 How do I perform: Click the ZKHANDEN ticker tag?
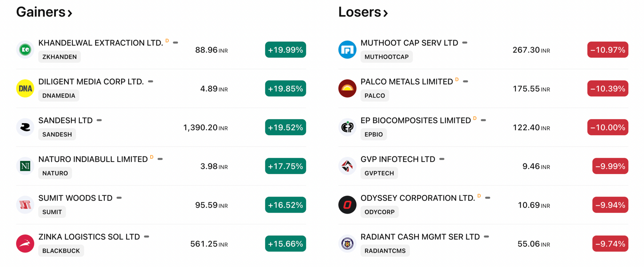pyautogui.click(x=59, y=57)
